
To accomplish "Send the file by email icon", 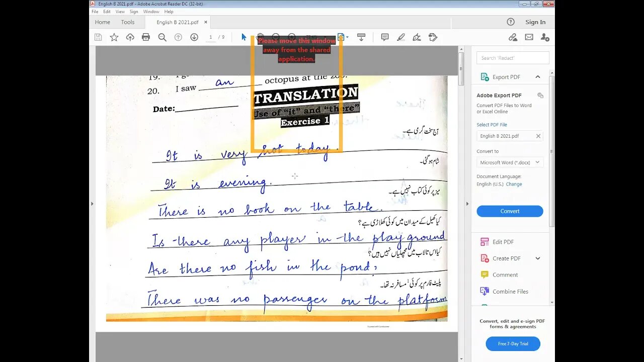I will (x=529, y=37).
